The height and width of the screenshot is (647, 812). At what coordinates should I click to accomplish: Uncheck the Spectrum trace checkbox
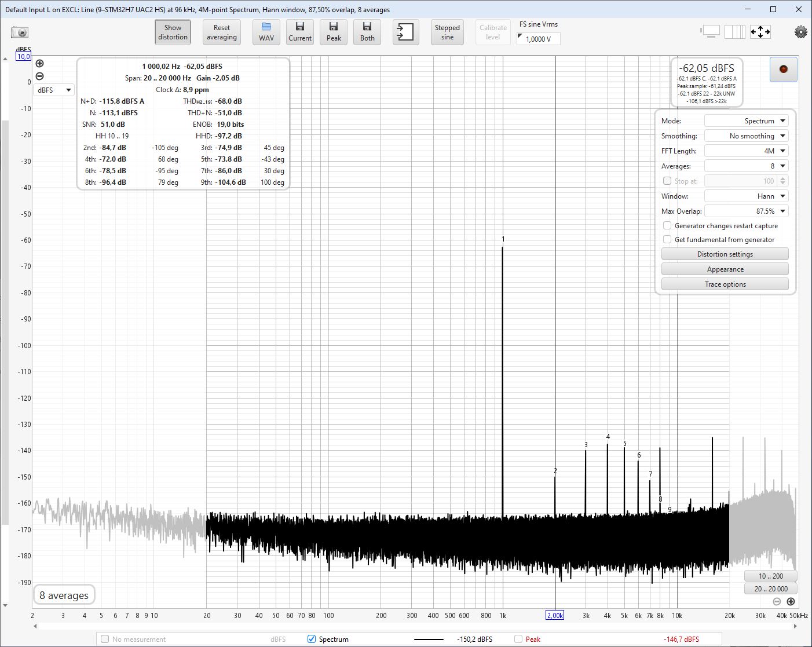pos(312,639)
